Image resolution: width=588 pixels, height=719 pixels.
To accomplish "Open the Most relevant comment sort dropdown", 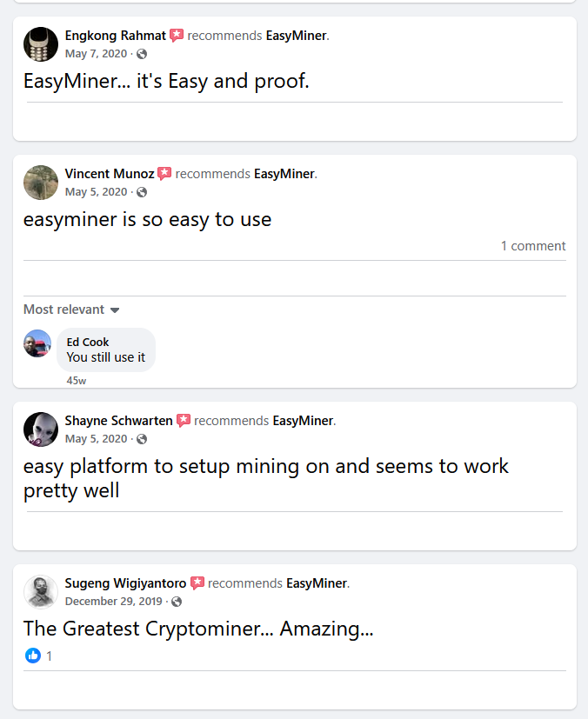I will [x=71, y=310].
